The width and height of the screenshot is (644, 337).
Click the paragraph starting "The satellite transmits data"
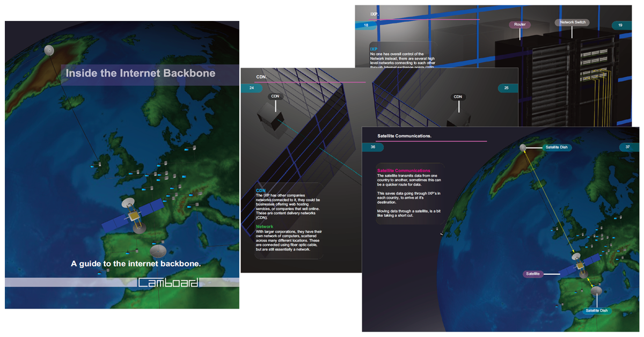[409, 180]
